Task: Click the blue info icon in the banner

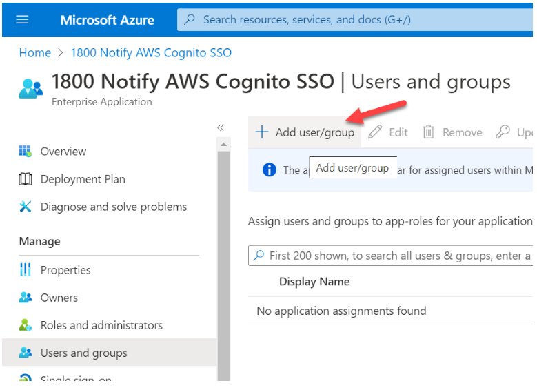Action: click(x=270, y=169)
